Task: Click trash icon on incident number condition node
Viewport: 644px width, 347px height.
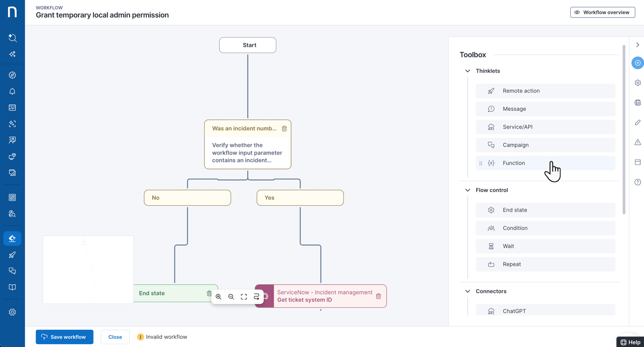Action: (284, 129)
